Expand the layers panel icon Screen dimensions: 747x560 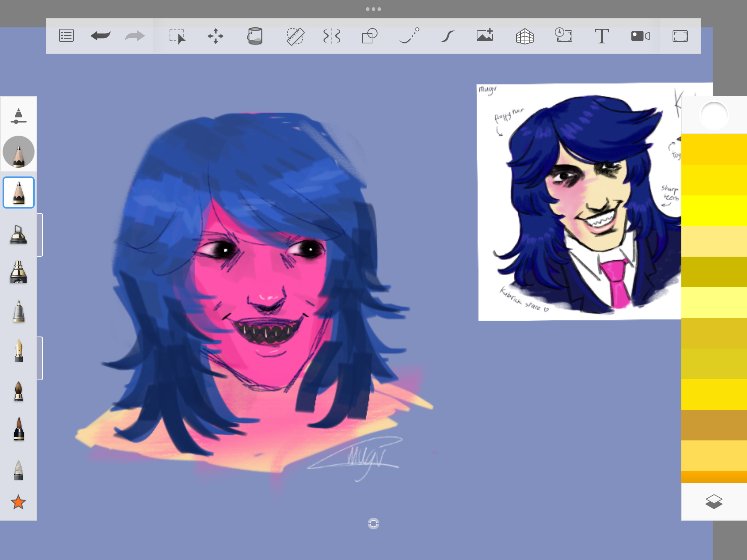point(714,502)
